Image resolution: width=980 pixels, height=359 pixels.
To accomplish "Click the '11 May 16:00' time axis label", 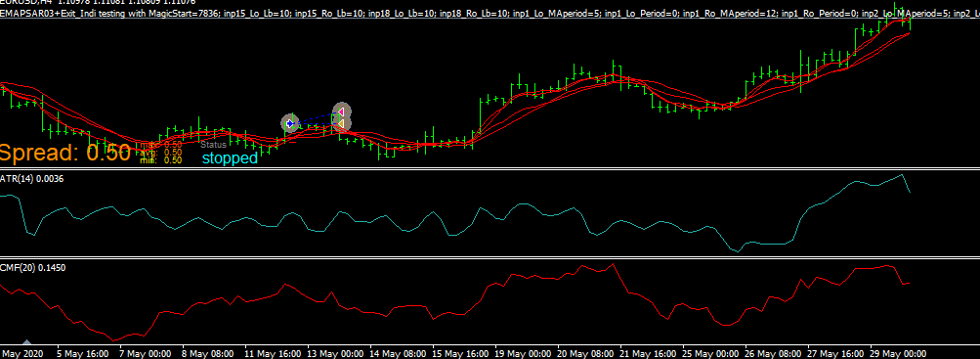I will [274, 353].
